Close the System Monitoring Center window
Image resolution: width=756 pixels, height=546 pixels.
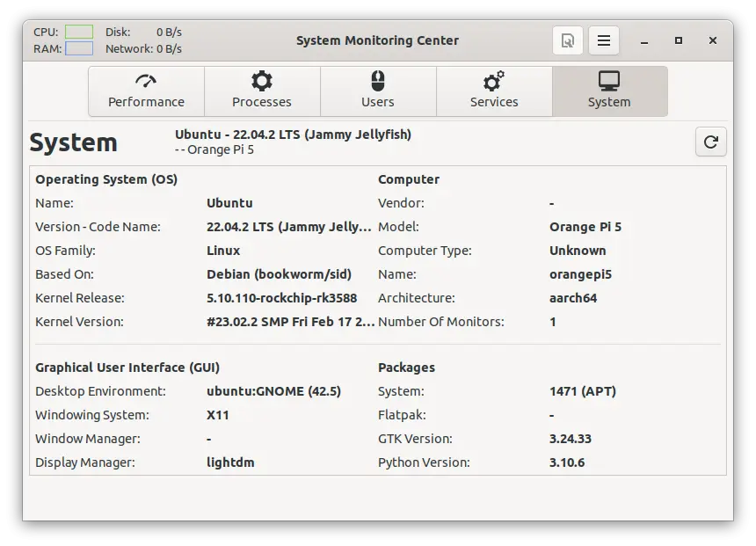713,40
